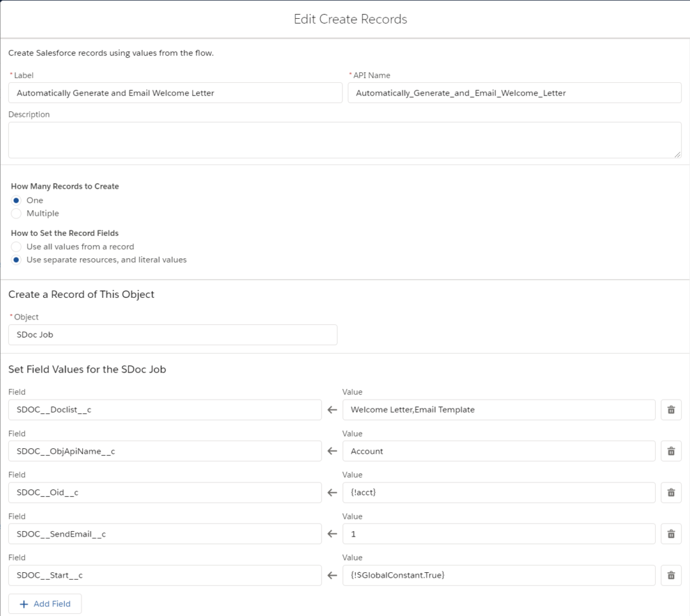This screenshot has width=690, height=616.
Task: Click the arrow beside SDOC__Oid__c
Action: point(332,492)
